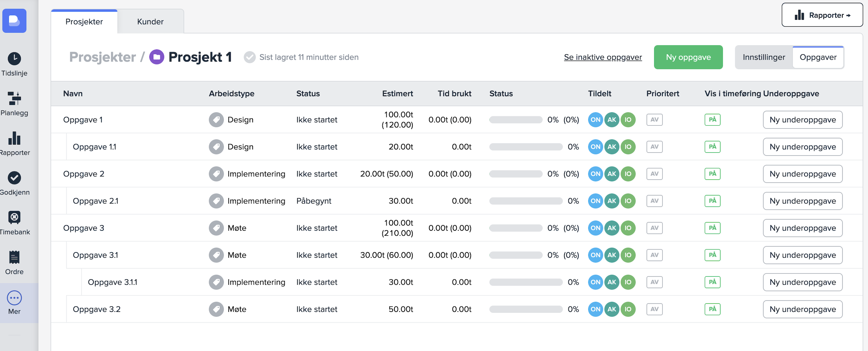
Task: Click the green Ny oppgave button
Action: pyautogui.click(x=688, y=57)
